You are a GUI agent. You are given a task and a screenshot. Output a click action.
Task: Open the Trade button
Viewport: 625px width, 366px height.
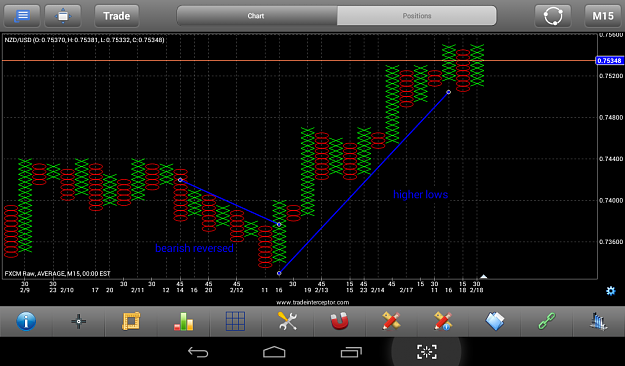[x=117, y=16]
